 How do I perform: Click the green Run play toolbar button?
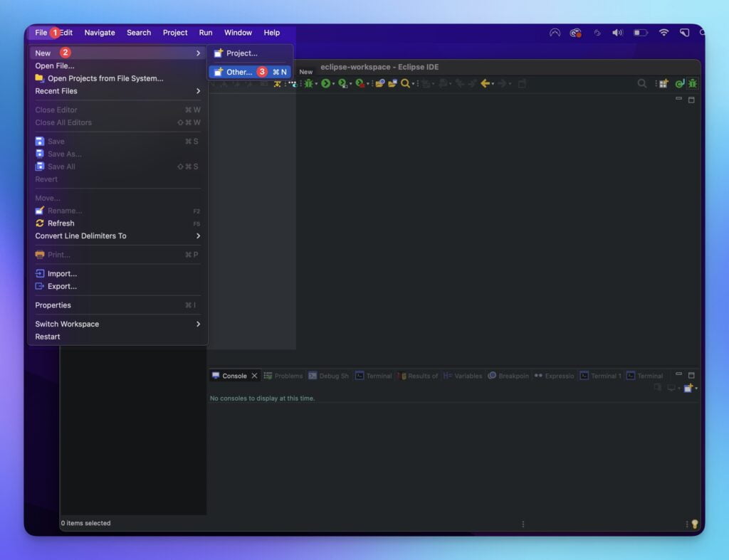coord(326,84)
